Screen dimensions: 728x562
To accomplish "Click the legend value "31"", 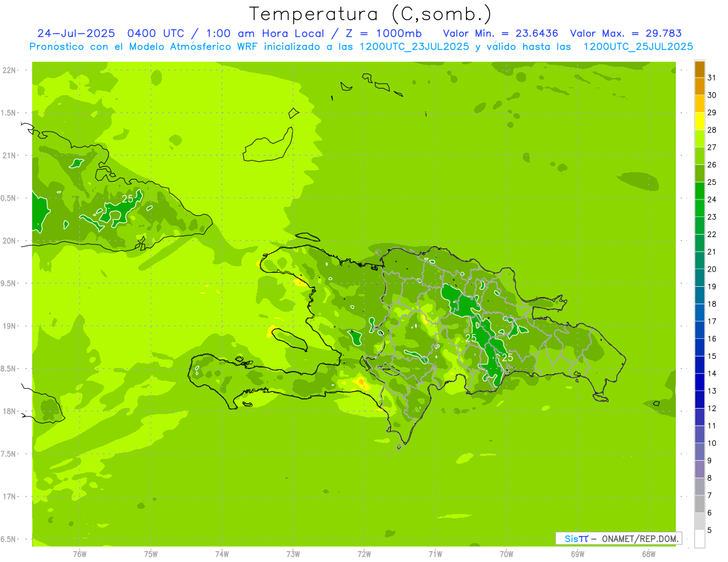I will 712,77.
